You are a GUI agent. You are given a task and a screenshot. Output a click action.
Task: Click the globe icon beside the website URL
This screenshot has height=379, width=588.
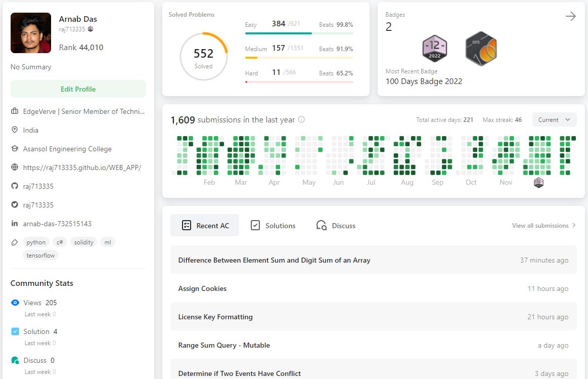15,167
